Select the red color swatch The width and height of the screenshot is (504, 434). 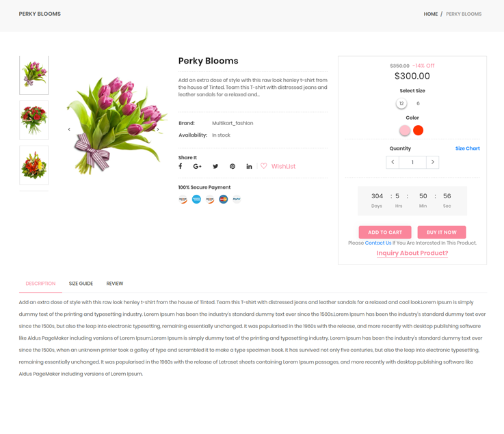coord(419,130)
